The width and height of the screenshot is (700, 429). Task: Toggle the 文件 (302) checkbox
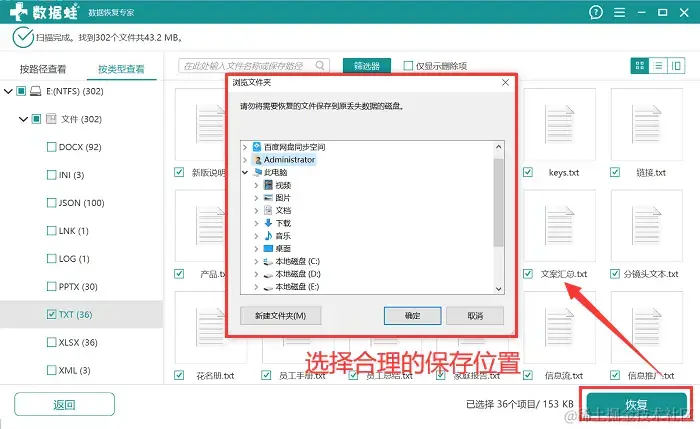(37, 119)
